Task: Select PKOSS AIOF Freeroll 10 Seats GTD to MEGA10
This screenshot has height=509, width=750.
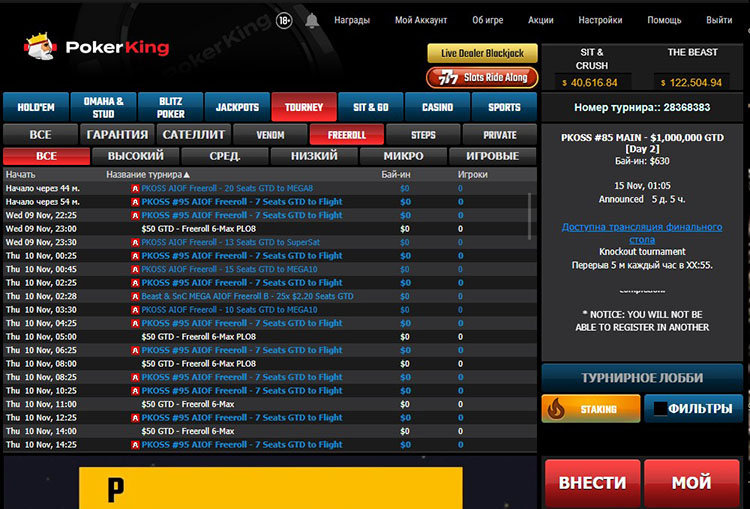Action: click(270, 310)
